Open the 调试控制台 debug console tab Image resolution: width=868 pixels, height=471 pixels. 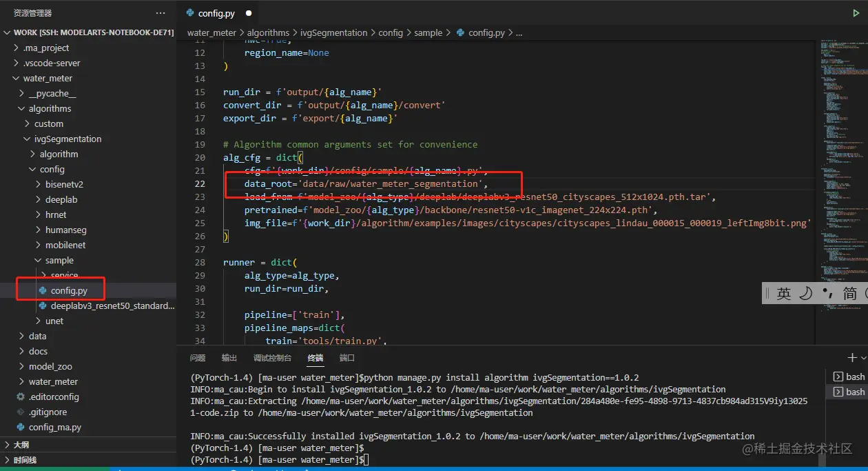[x=272, y=358]
